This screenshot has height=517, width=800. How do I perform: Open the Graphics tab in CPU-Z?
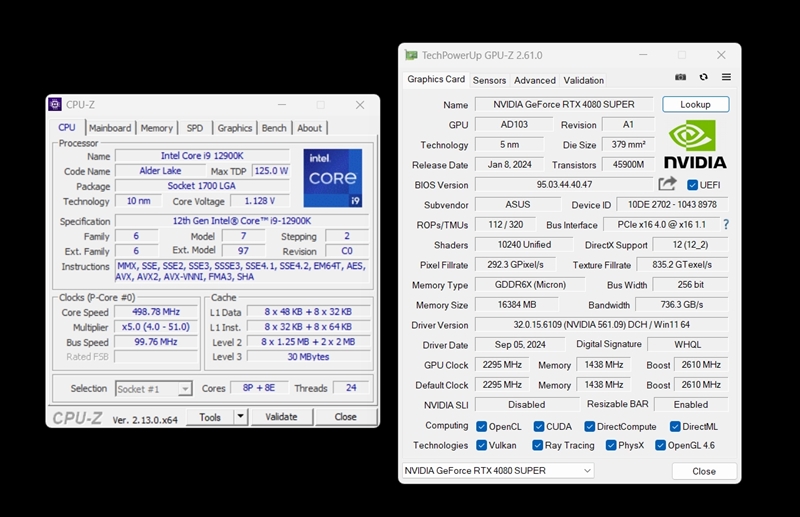click(235, 128)
